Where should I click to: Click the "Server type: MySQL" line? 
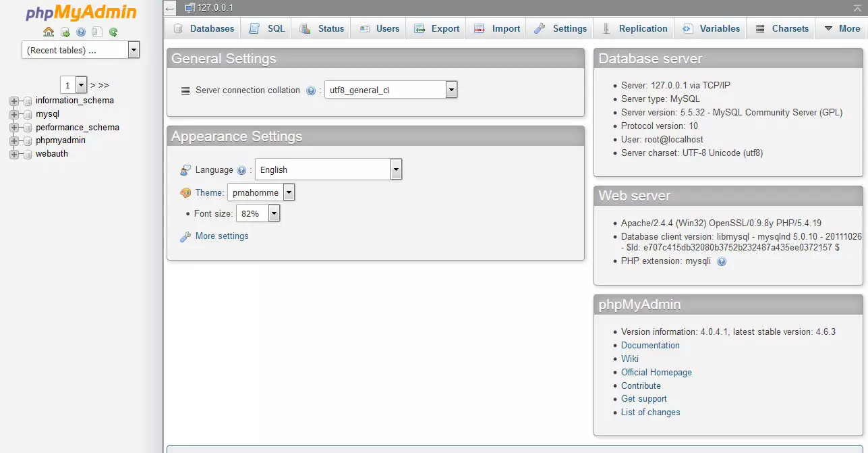click(660, 99)
